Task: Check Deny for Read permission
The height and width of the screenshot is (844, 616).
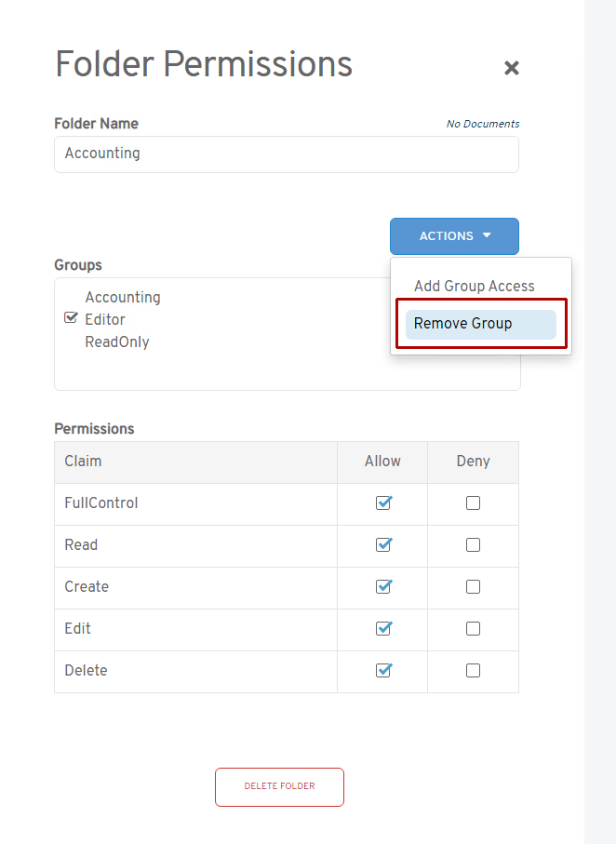Action: [x=473, y=545]
